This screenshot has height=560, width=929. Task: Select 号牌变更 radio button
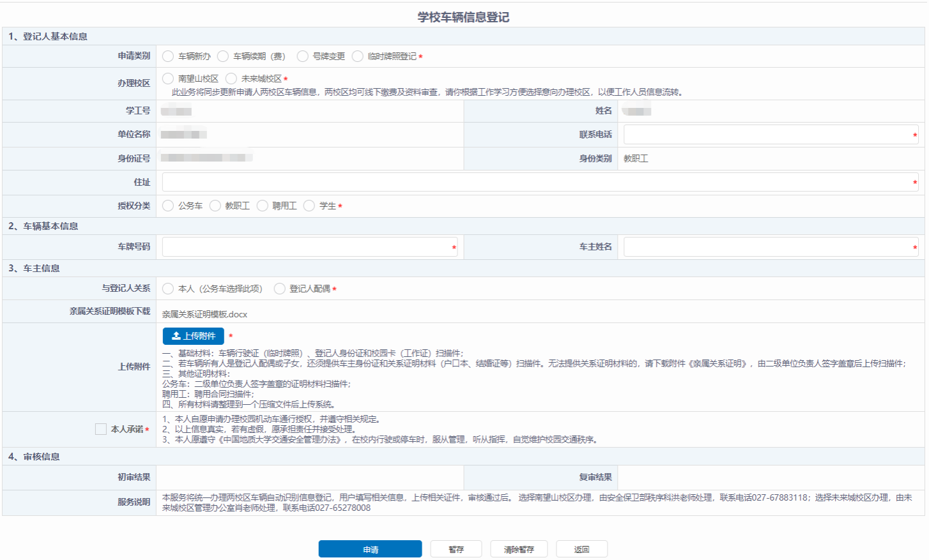point(303,56)
